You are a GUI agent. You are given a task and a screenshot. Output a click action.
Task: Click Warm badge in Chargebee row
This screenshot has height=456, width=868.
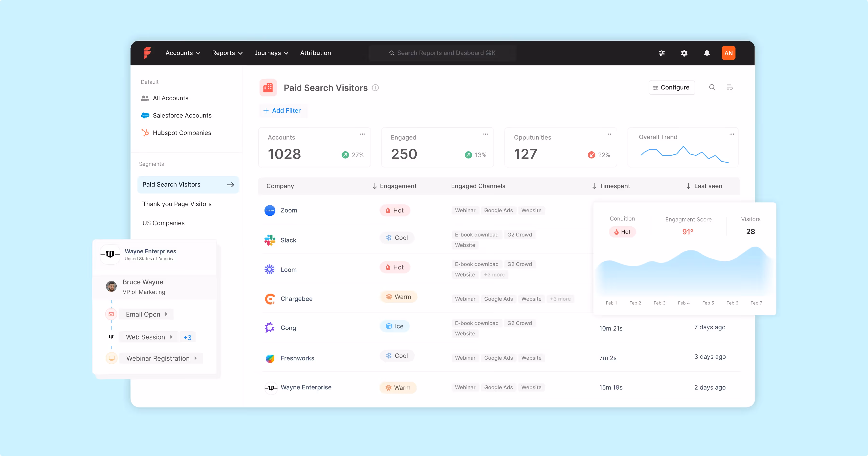point(398,297)
